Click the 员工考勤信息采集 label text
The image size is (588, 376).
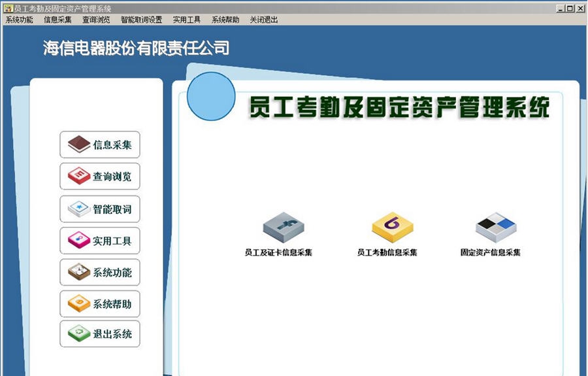point(387,252)
